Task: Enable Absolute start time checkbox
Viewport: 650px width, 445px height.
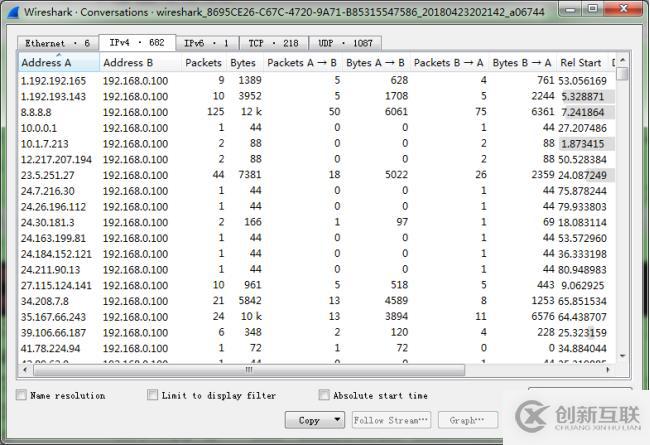Action: [x=324, y=395]
